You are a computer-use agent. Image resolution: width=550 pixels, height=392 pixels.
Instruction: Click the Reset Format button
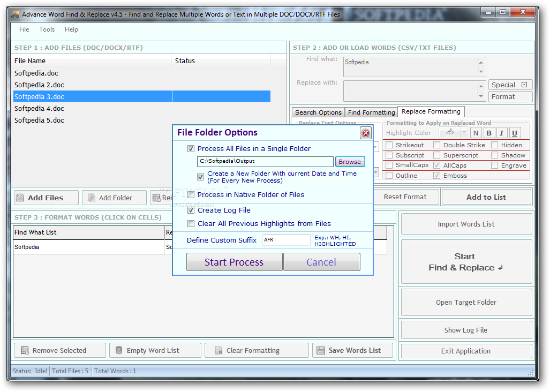[405, 197]
